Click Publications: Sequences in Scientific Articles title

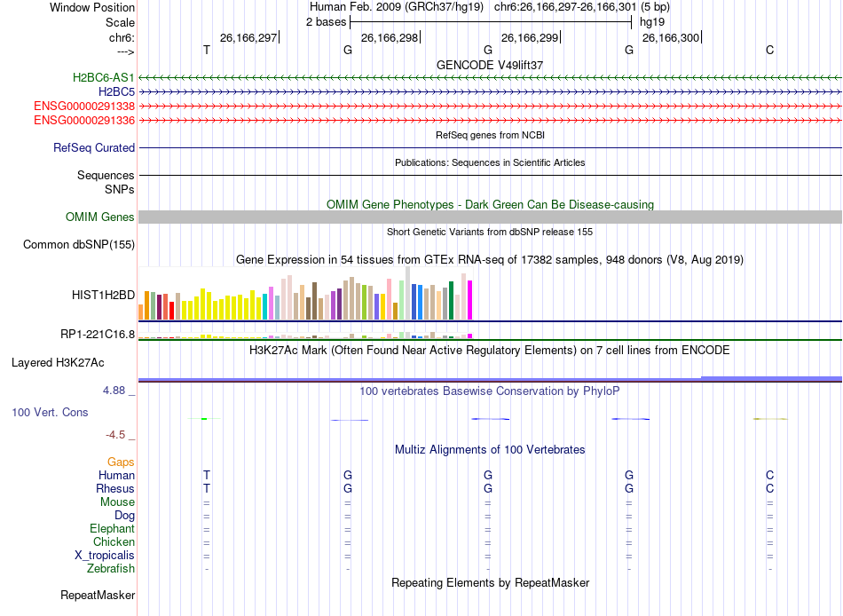pyautogui.click(x=490, y=162)
